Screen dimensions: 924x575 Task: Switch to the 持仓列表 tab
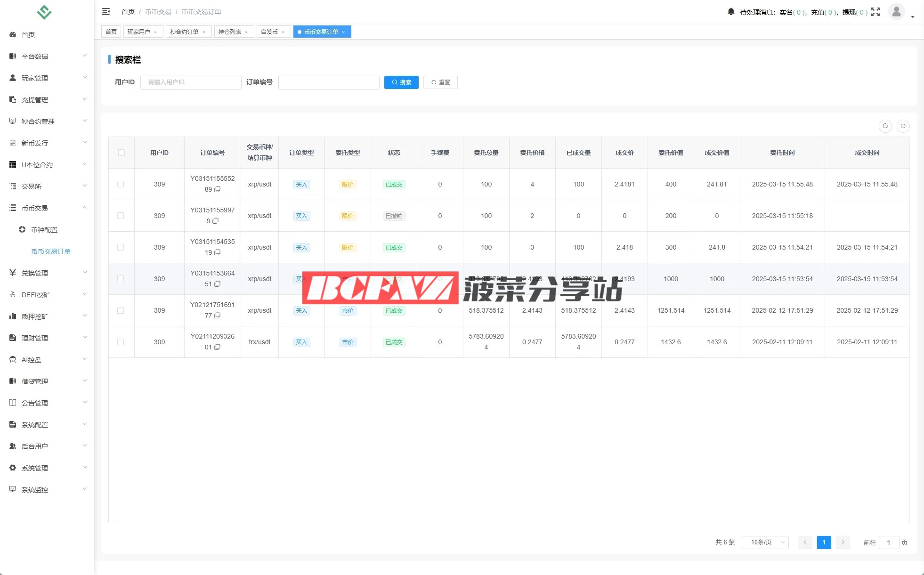230,32
